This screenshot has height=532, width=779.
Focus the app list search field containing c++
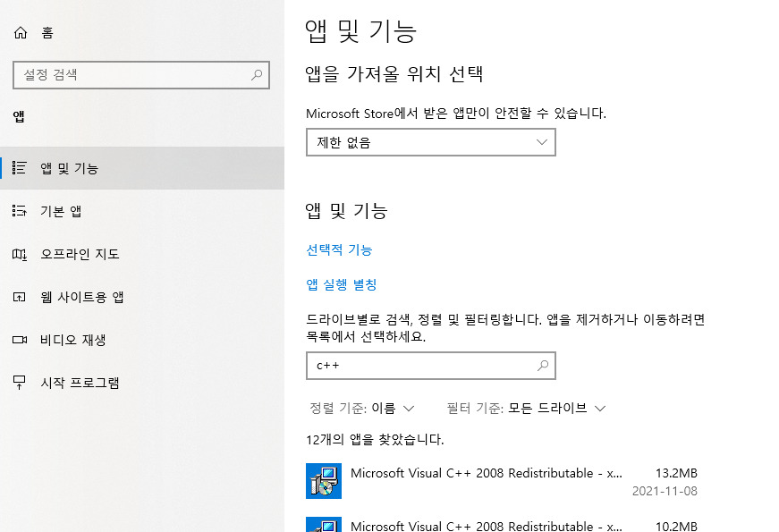[431, 366]
